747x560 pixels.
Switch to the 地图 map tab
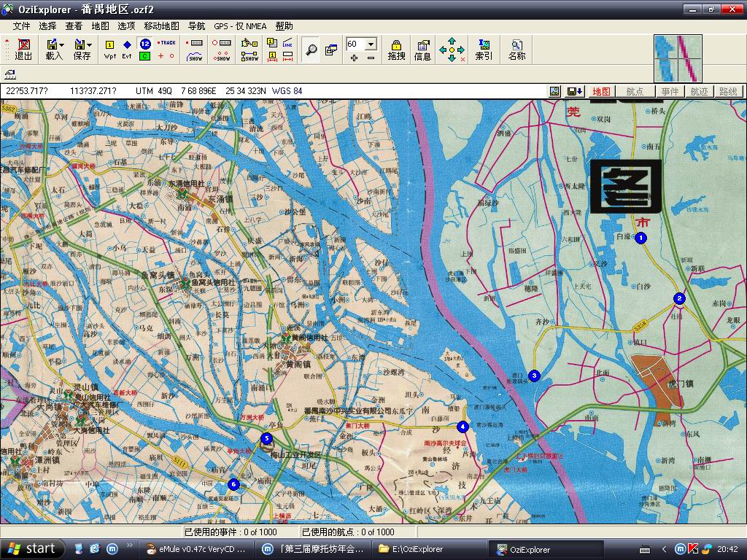601,91
